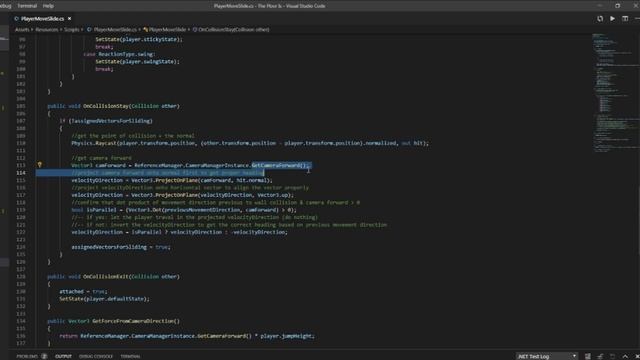Click SetState(player.defaultState) on line 131
The image size is (640, 360).
(104, 299)
